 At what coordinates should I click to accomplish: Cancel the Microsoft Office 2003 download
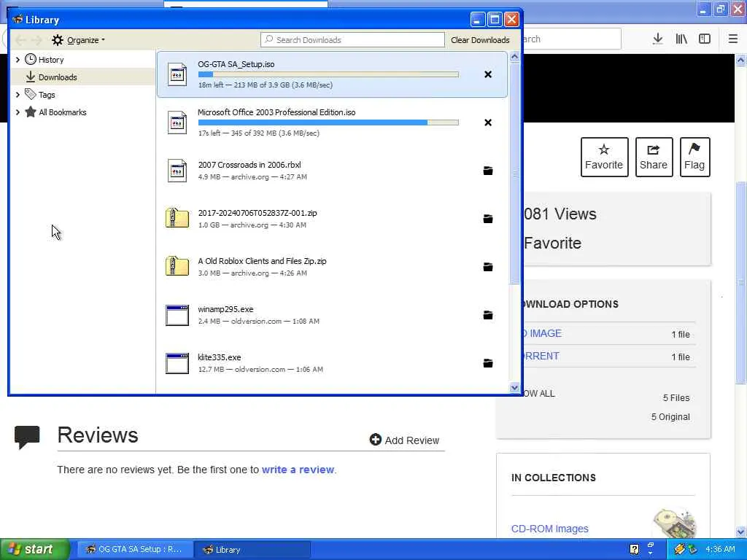point(488,122)
